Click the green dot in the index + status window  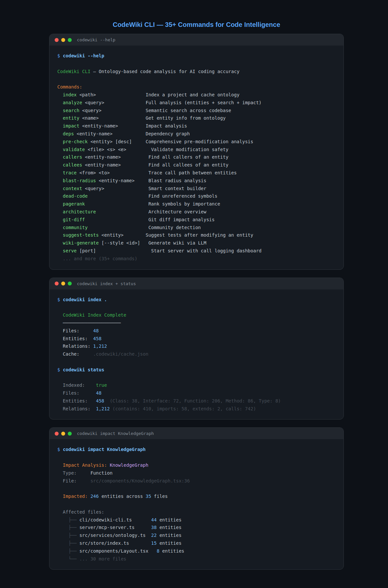70,284
